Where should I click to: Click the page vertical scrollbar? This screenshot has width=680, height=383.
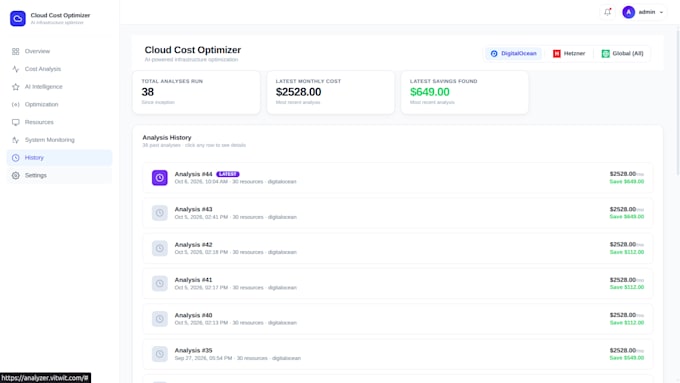678,100
